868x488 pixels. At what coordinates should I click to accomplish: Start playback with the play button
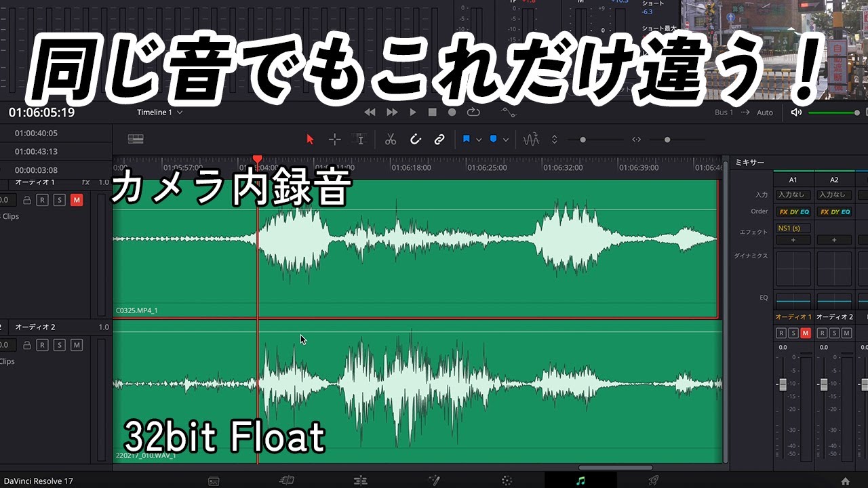point(413,112)
